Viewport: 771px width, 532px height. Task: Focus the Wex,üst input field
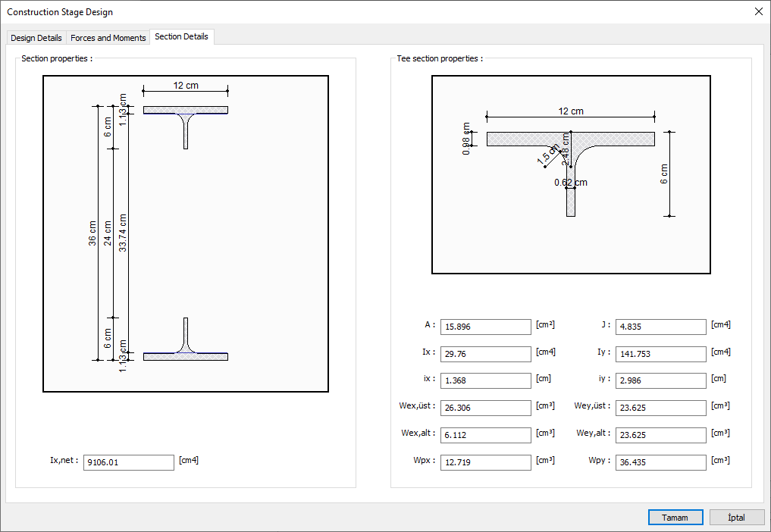(485, 408)
